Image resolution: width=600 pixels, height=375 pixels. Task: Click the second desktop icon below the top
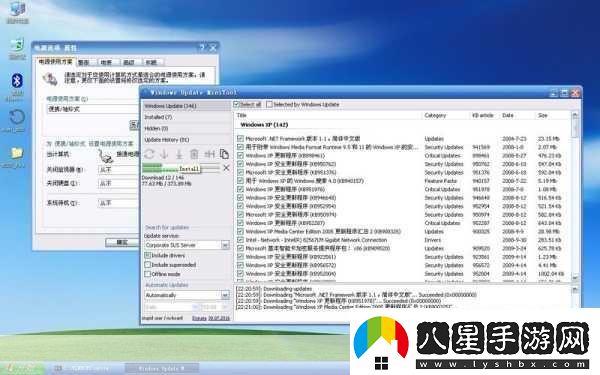[17, 45]
